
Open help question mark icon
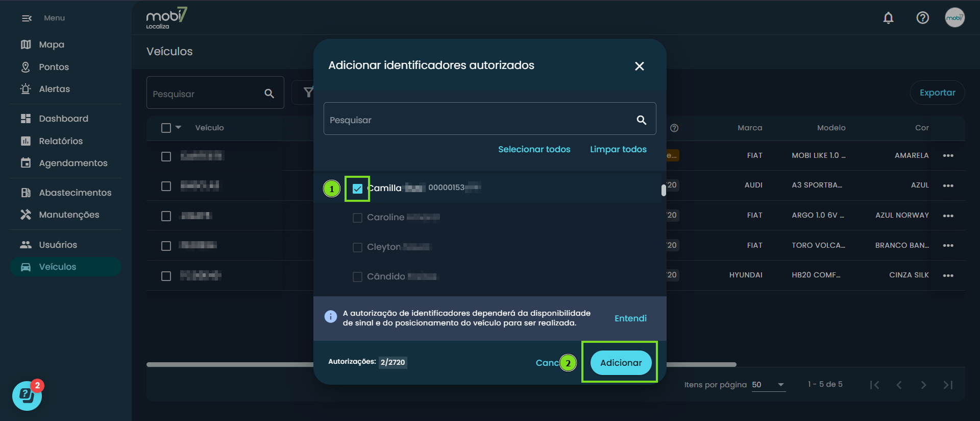pos(922,18)
